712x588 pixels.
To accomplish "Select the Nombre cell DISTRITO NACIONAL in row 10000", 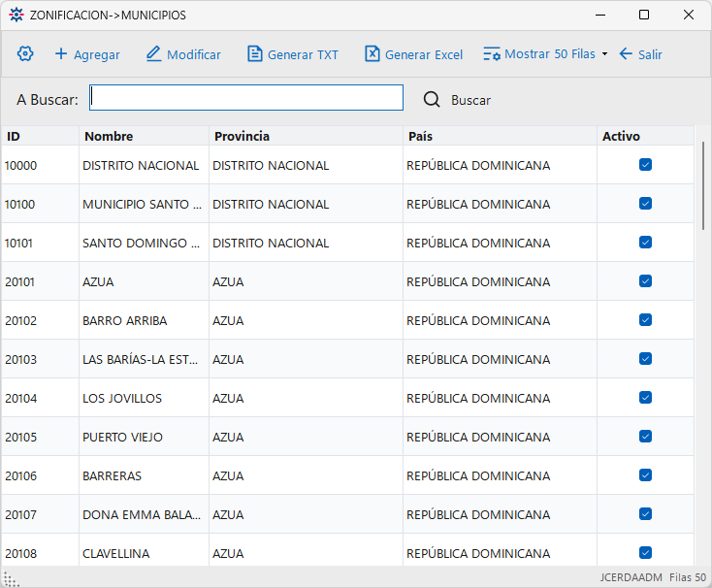I will click(144, 165).
